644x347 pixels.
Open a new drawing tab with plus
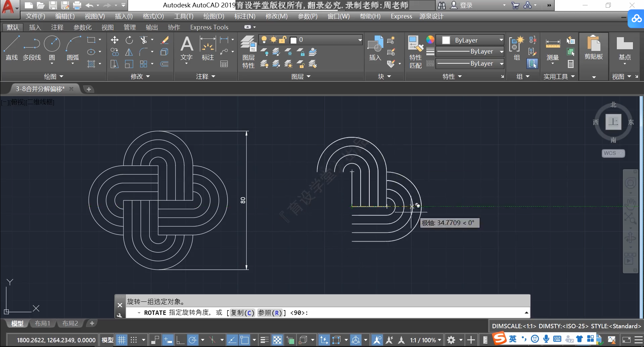[x=89, y=89]
